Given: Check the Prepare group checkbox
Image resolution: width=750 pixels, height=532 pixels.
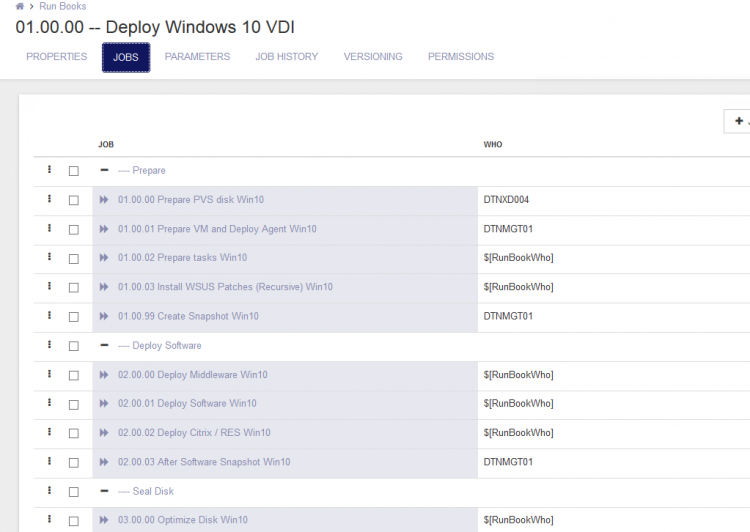Looking at the screenshot, I should point(74,171).
